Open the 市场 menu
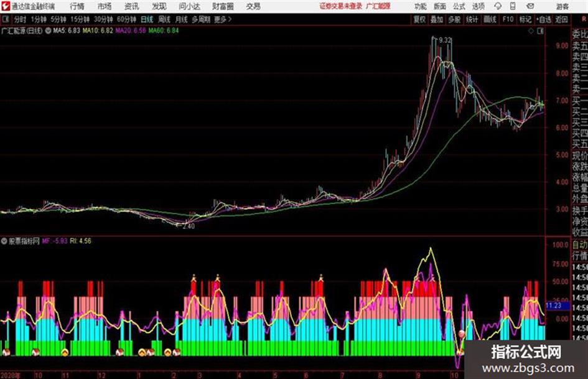The image size is (588, 379). [105, 6]
